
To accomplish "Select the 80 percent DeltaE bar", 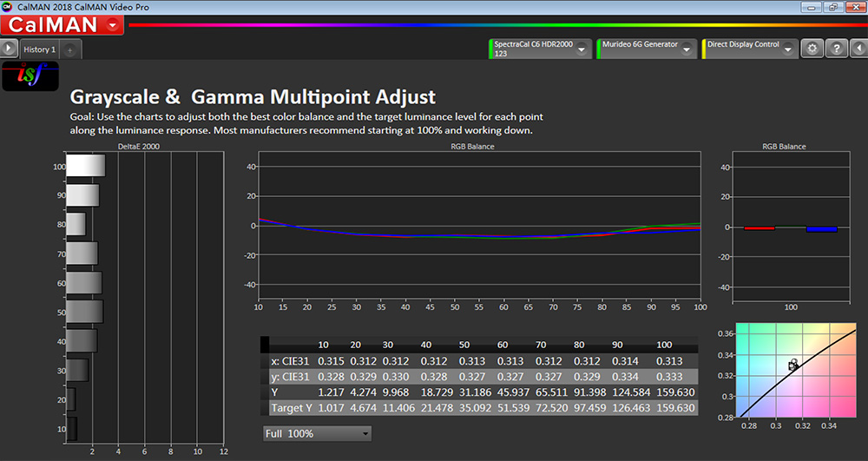I will (76, 224).
